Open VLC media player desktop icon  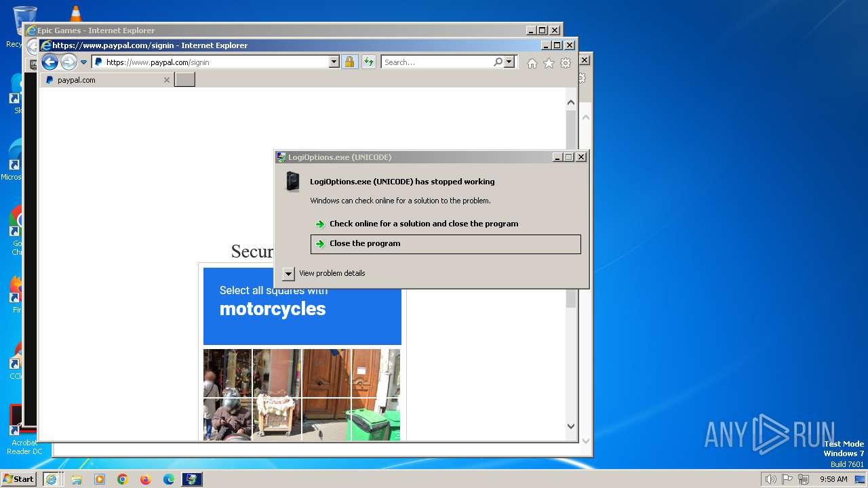(x=75, y=14)
